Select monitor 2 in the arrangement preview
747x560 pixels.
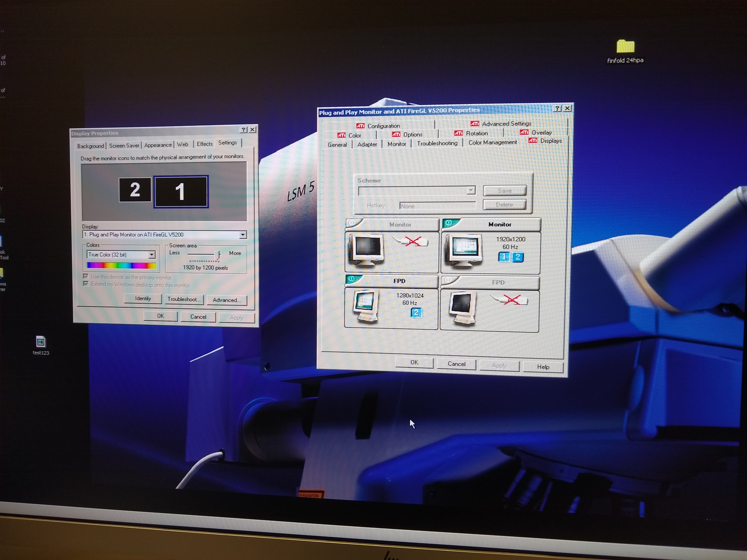tap(135, 190)
